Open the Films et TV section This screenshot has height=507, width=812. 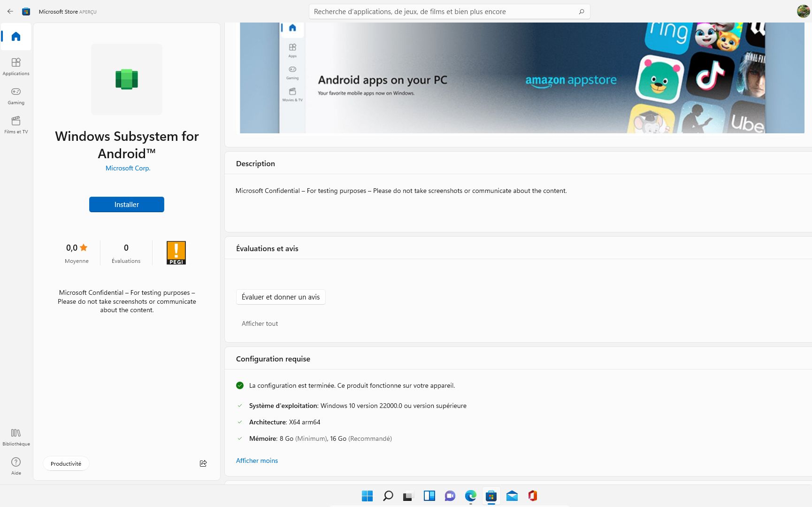15,124
